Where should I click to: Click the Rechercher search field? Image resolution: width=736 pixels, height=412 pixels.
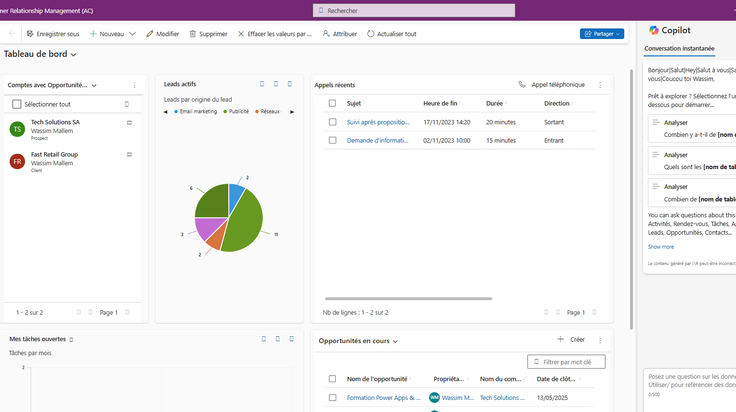pyautogui.click(x=414, y=10)
